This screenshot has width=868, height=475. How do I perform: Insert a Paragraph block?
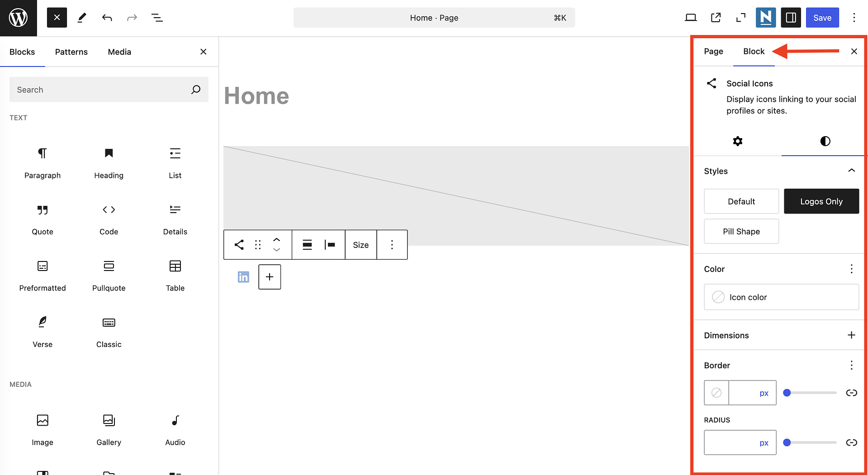point(43,163)
